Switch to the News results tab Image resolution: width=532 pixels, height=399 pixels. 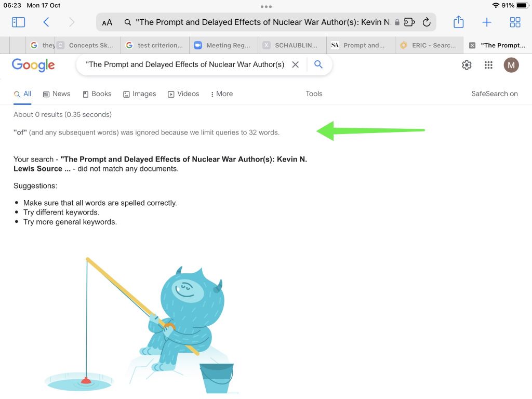[x=57, y=94]
